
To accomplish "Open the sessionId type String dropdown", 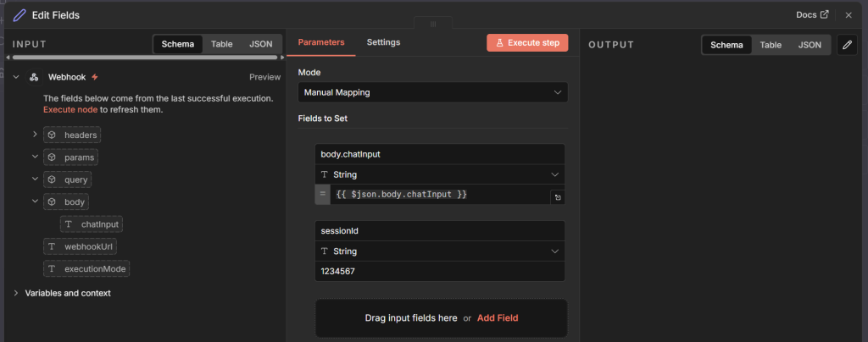I will coord(439,251).
